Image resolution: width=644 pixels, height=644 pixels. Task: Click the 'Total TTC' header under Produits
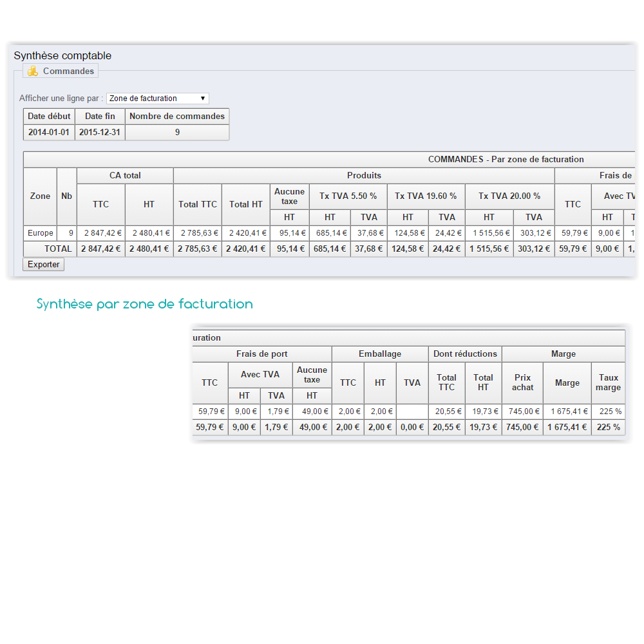coord(198,204)
